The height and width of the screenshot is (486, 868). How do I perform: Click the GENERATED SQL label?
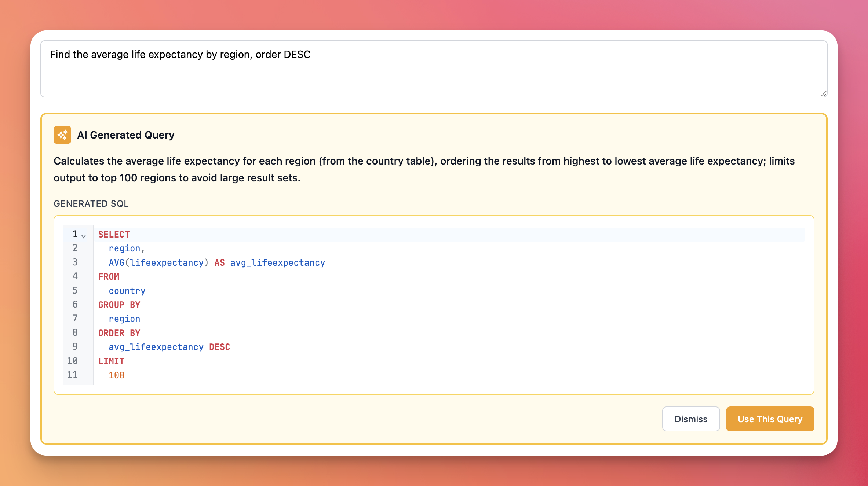tap(91, 204)
